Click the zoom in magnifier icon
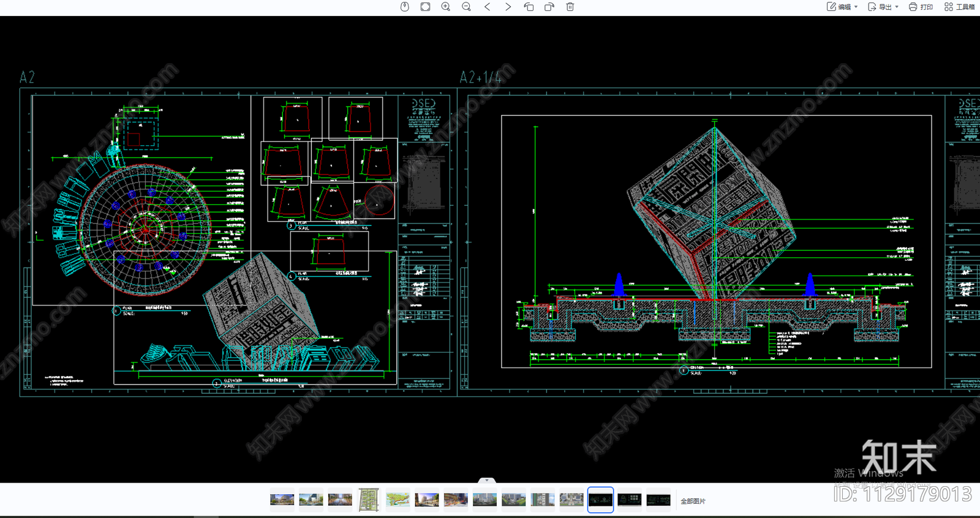The height and width of the screenshot is (518, 980). click(446, 7)
